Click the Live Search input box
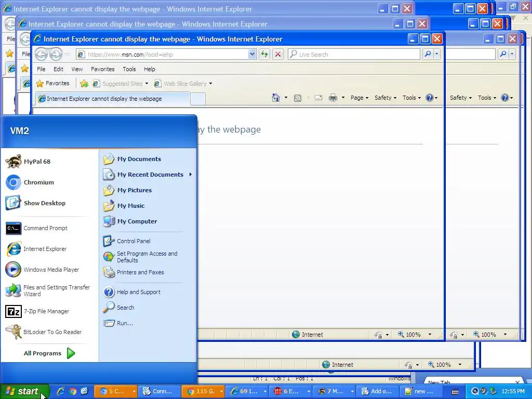The height and width of the screenshot is (399, 532). pos(354,54)
